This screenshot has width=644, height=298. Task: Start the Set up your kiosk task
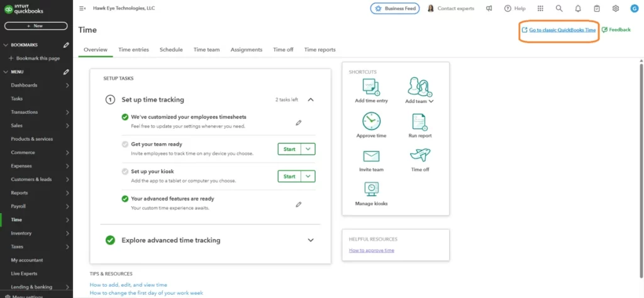pos(289,176)
